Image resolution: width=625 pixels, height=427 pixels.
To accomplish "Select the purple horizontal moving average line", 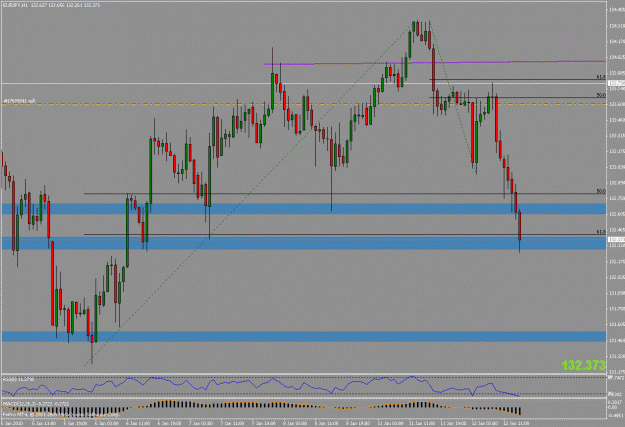I will point(434,63).
